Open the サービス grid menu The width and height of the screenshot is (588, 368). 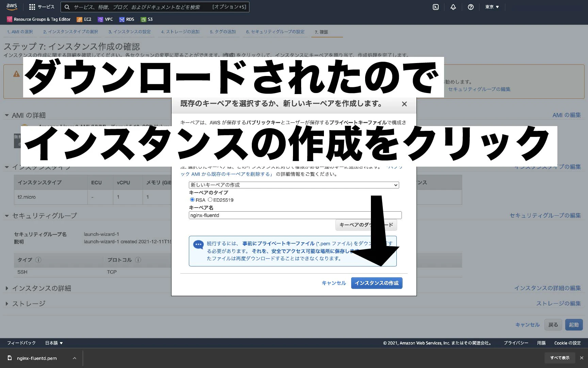tap(42, 7)
